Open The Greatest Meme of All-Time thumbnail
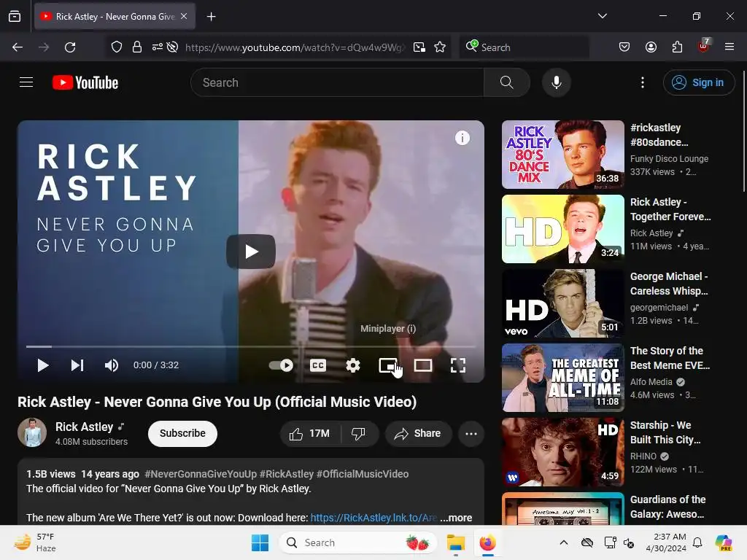Viewport: 747px width, 560px height. tap(562, 378)
